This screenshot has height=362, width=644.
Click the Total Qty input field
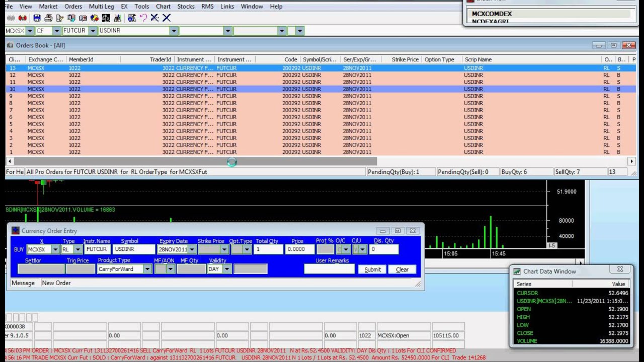[x=268, y=249]
